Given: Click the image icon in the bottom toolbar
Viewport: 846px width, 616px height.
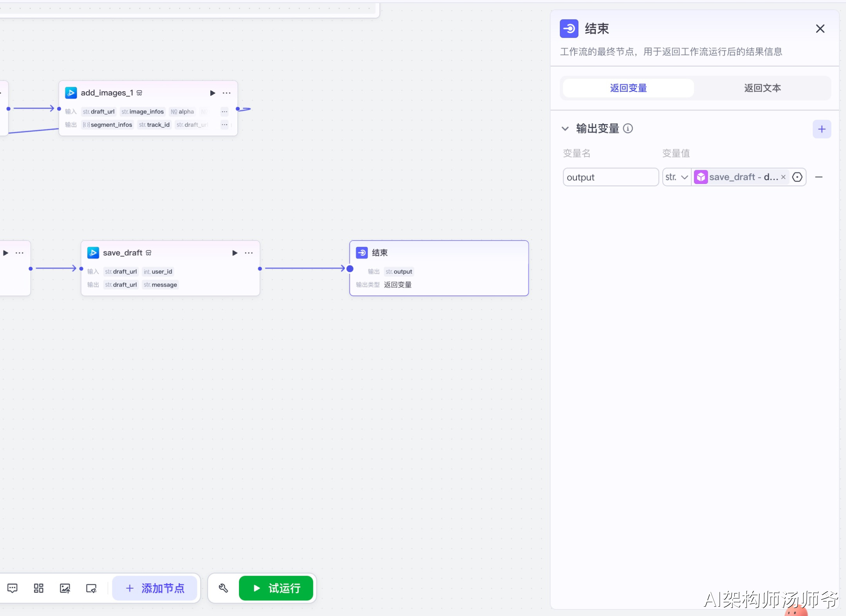Looking at the screenshot, I should coord(65,588).
